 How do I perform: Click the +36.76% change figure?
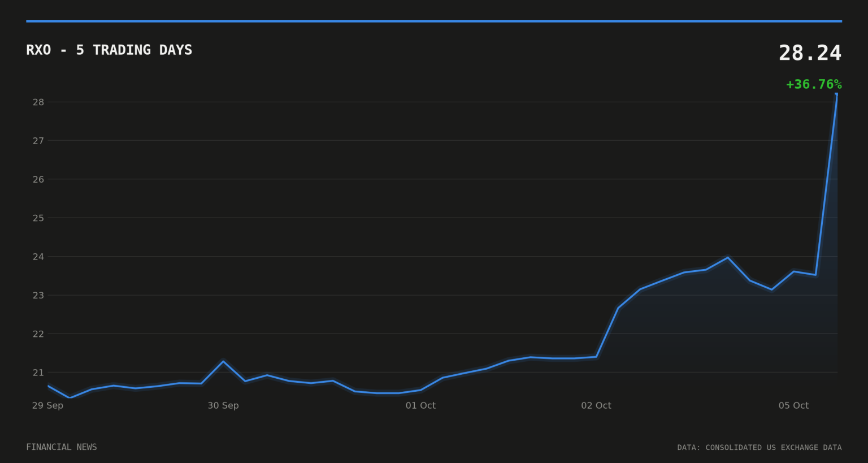(814, 84)
